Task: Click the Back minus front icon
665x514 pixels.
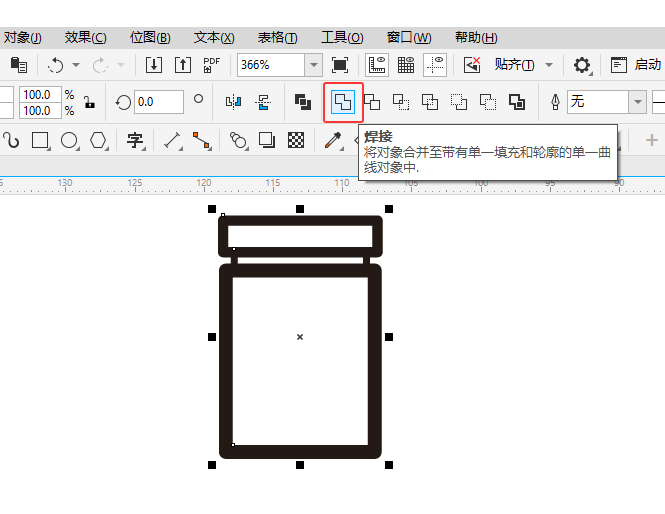Action: click(x=488, y=102)
